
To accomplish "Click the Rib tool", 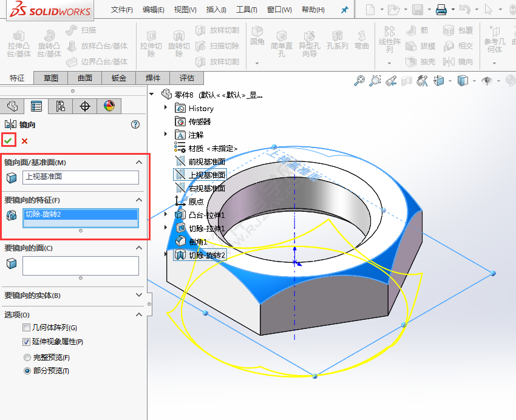I will pos(417,30).
